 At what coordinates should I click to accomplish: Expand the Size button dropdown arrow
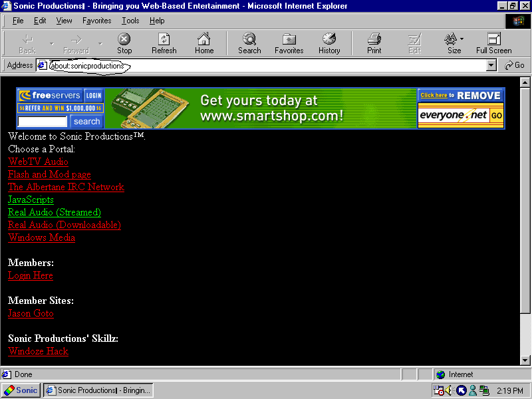pyautogui.click(x=462, y=40)
